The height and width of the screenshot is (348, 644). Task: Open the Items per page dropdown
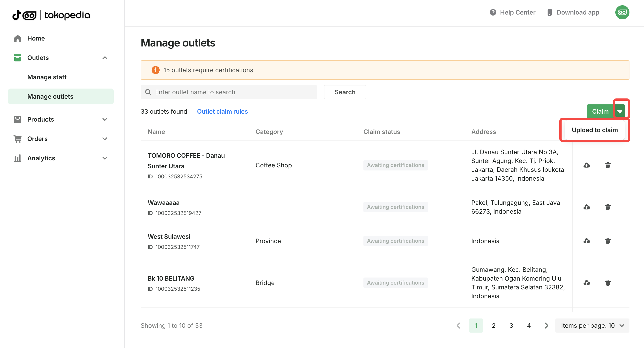click(592, 326)
